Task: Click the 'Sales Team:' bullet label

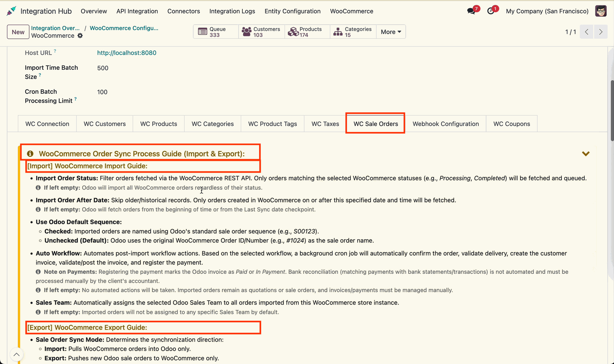Action: pyautogui.click(x=54, y=303)
